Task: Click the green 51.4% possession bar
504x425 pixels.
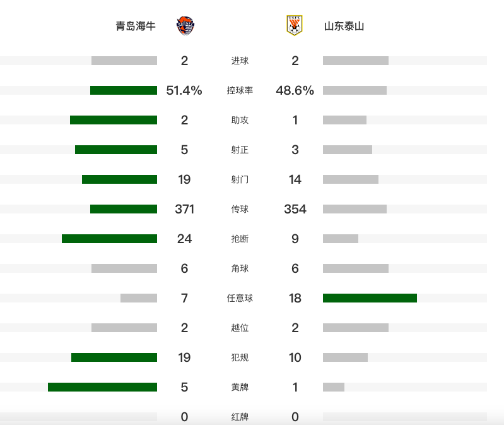Action: click(x=124, y=90)
